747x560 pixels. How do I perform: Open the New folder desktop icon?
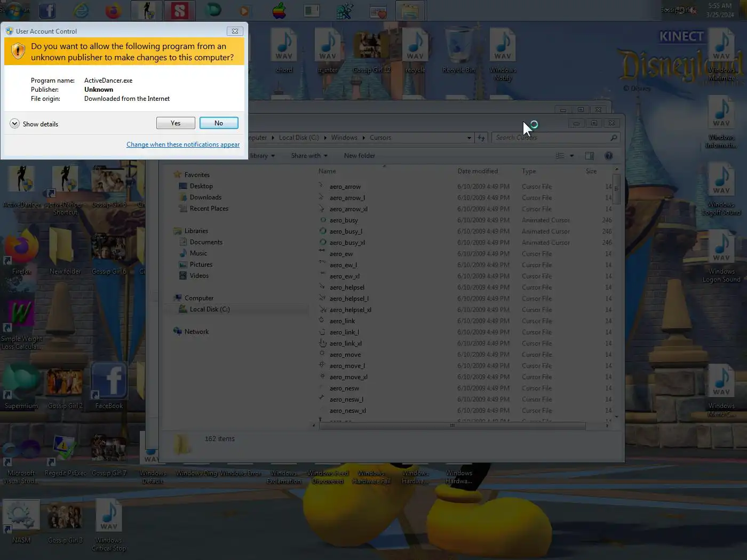[65, 252]
